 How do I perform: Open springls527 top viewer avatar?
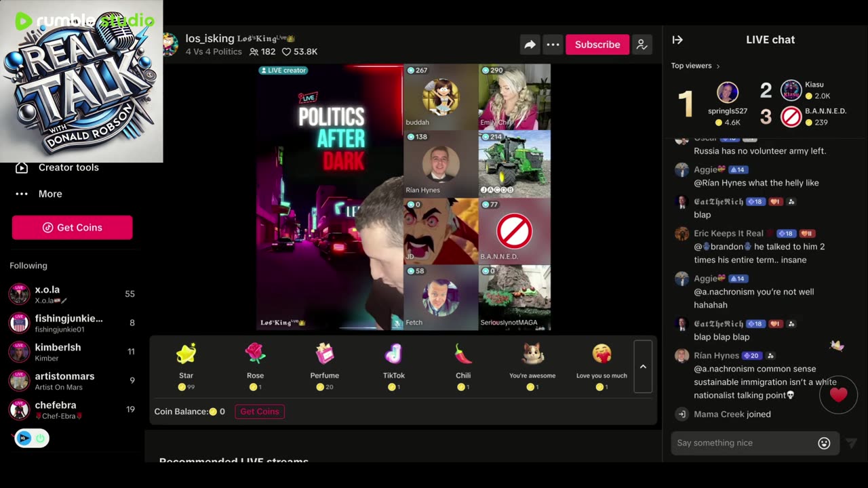click(728, 92)
